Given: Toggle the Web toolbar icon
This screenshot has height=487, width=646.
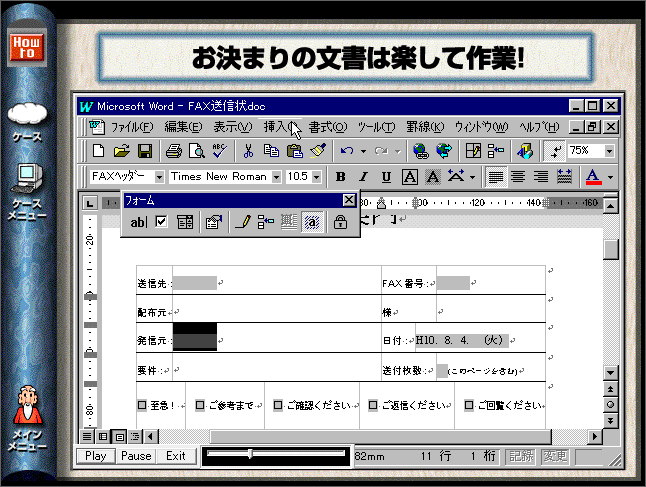Looking at the screenshot, I should pos(444,151).
